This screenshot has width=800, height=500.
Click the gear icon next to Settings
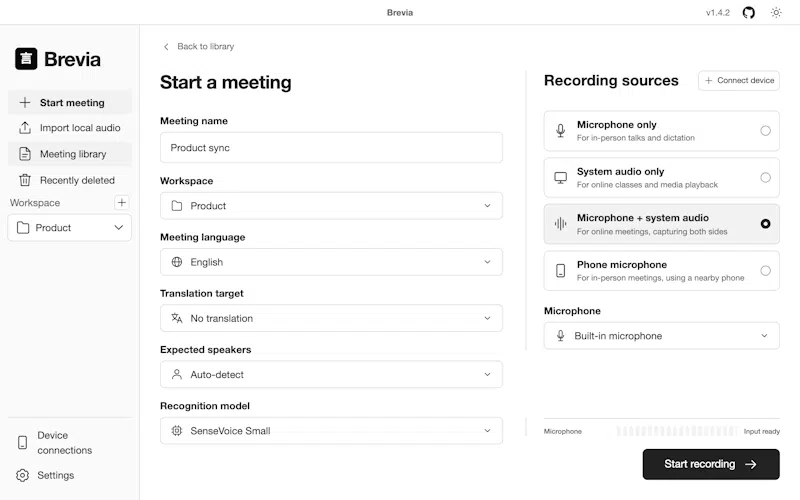[x=22, y=475]
